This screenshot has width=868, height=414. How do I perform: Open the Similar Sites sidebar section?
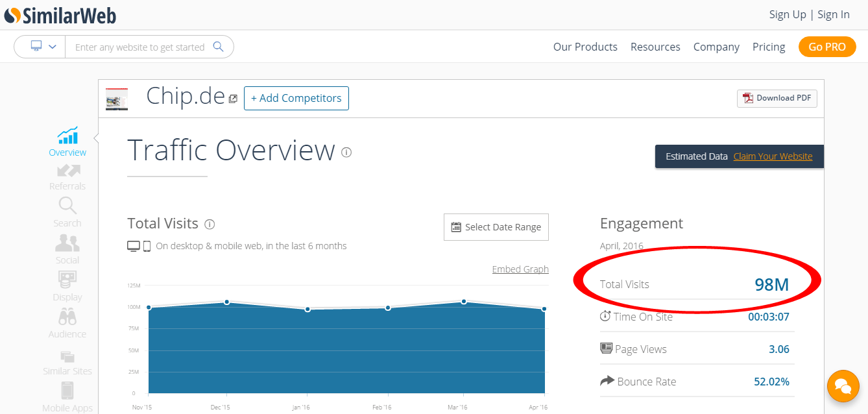pyautogui.click(x=67, y=362)
